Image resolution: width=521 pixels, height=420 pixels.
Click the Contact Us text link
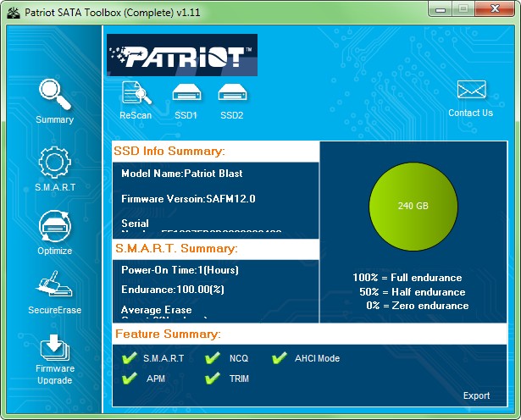click(470, 113)
